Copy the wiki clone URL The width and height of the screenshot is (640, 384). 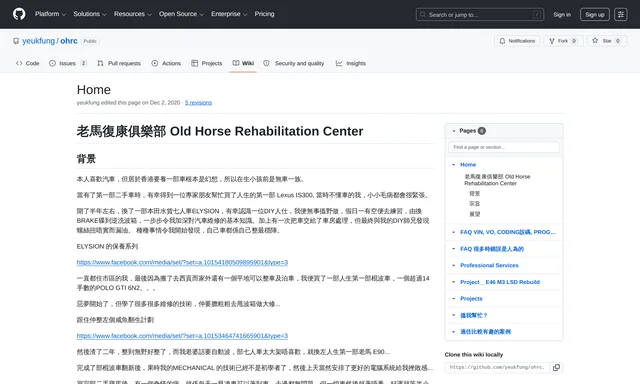556,368
